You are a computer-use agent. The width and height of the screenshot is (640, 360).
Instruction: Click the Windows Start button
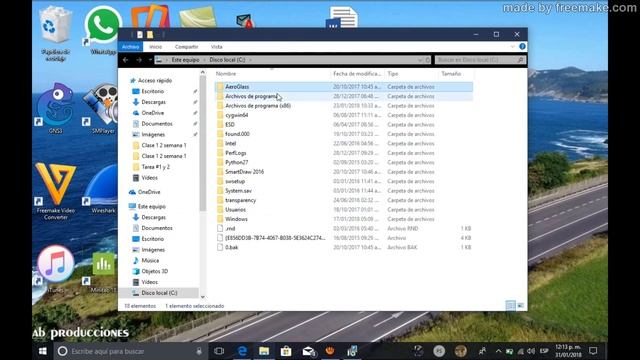(42, 351)
